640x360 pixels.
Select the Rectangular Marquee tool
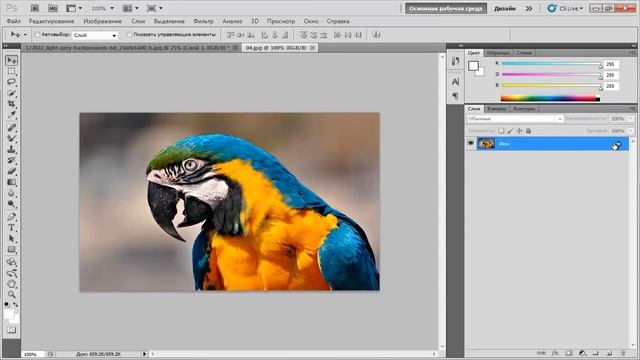point(11,71)
